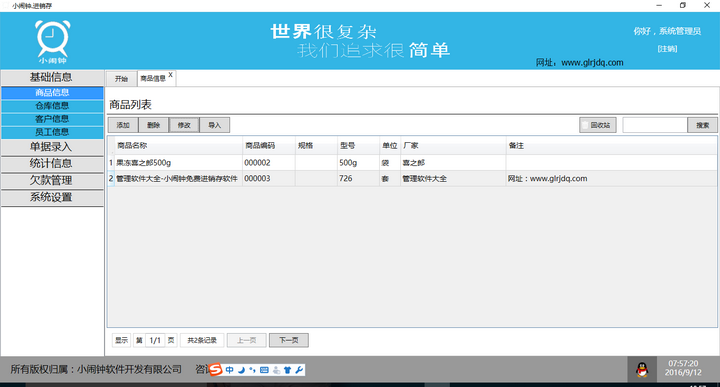The image size is (720, 387).
Task: Focus the search input field beside 搜索
Action: 655,125
